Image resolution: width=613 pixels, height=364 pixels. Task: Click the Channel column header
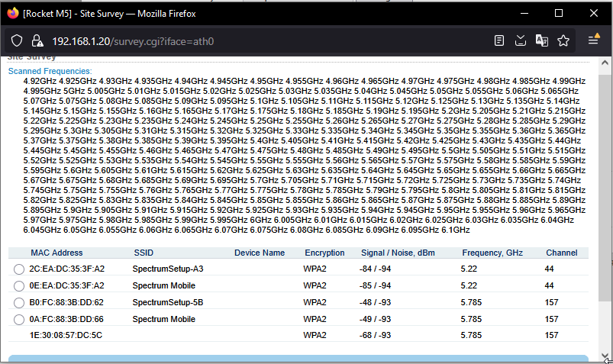(561, 253)
